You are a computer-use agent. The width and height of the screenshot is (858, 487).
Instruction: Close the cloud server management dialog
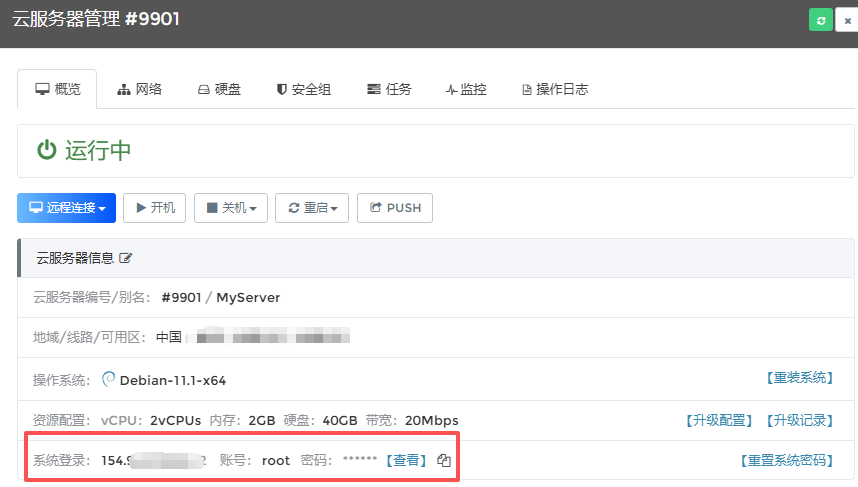[x=847, y=20]
